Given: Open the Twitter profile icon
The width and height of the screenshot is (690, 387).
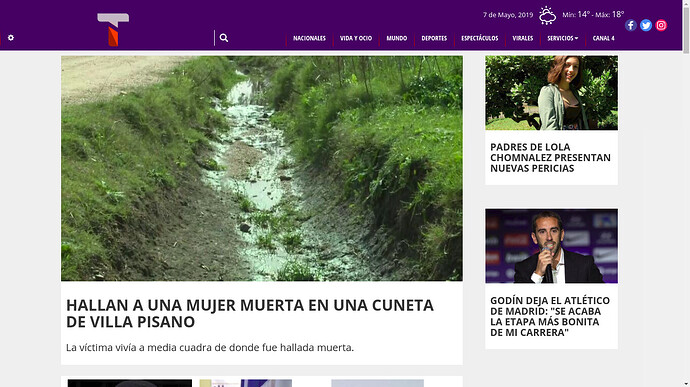Looking at the screenshot, I should click(646, 26).
